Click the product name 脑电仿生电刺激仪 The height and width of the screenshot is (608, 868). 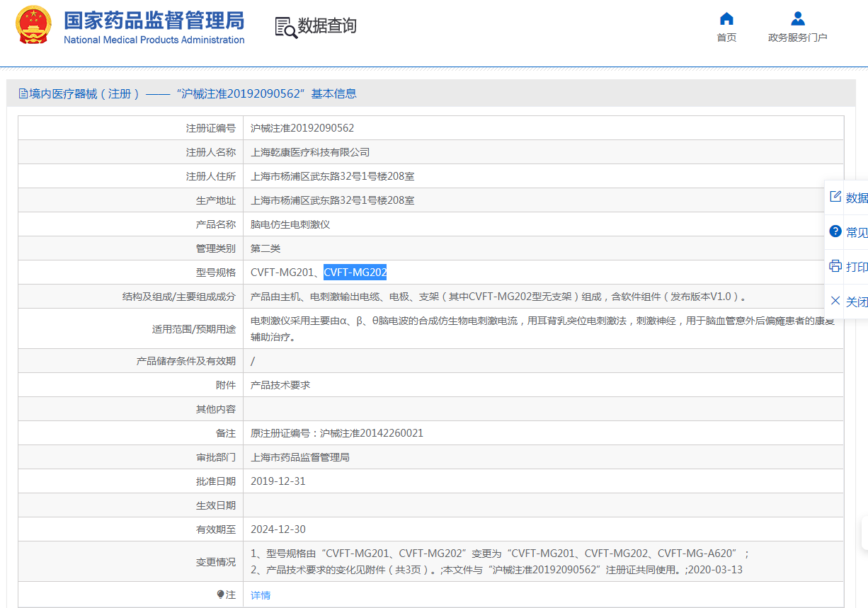290,224
